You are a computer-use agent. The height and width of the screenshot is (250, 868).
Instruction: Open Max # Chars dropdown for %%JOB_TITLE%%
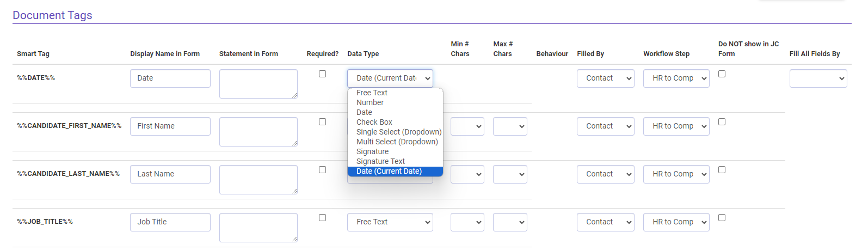510,222
